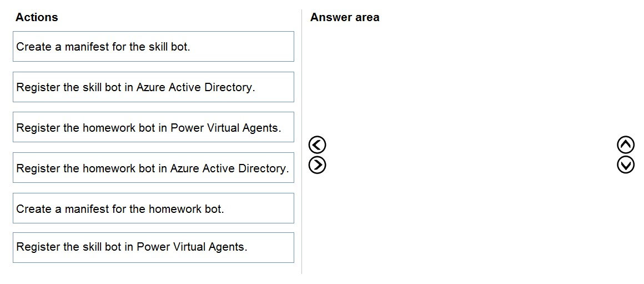Screen dimensions: 644x284
Task: Select 'Create a manifest for the skill bot' action
Action: [153, 47]
